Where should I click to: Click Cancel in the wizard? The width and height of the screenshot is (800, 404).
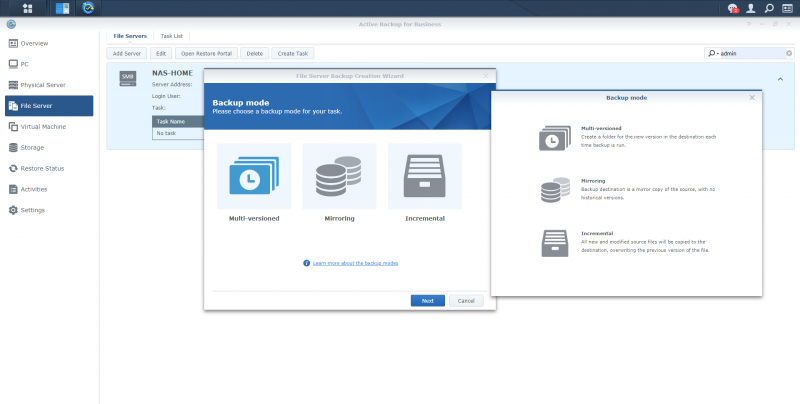[466, 301]
